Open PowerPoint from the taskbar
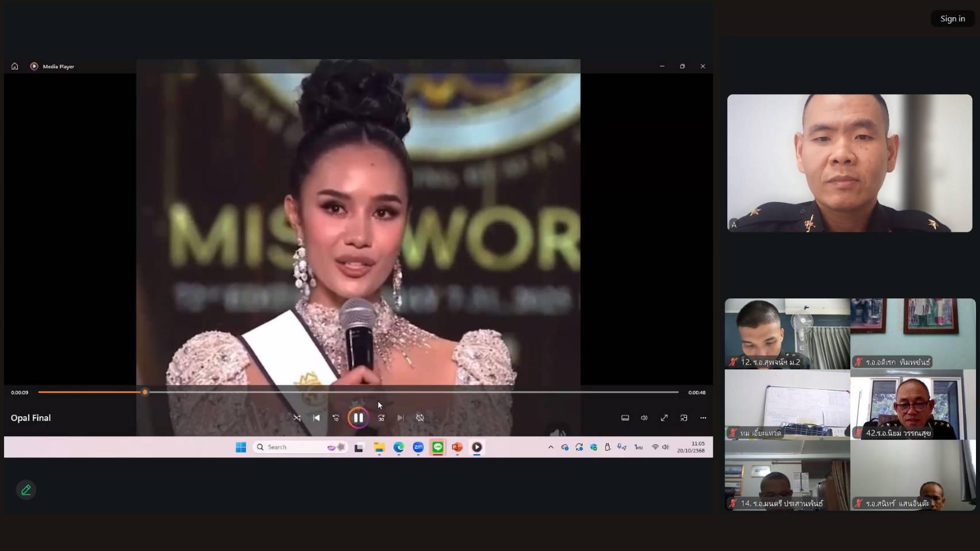The height and width of the screenshot is (551, 980). [457, 447]
